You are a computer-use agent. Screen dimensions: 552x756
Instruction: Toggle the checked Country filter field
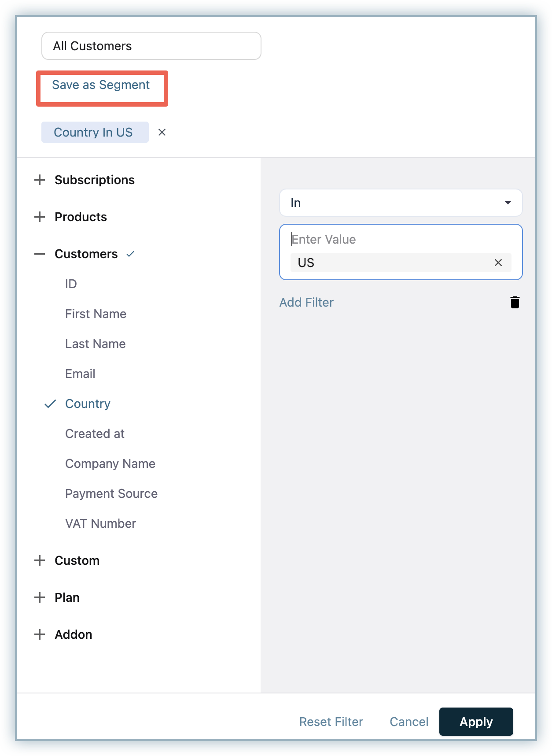[x=88, y=404]
